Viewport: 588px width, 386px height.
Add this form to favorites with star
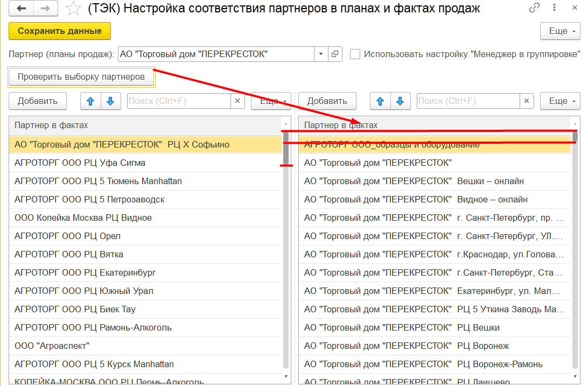[74, 9]
